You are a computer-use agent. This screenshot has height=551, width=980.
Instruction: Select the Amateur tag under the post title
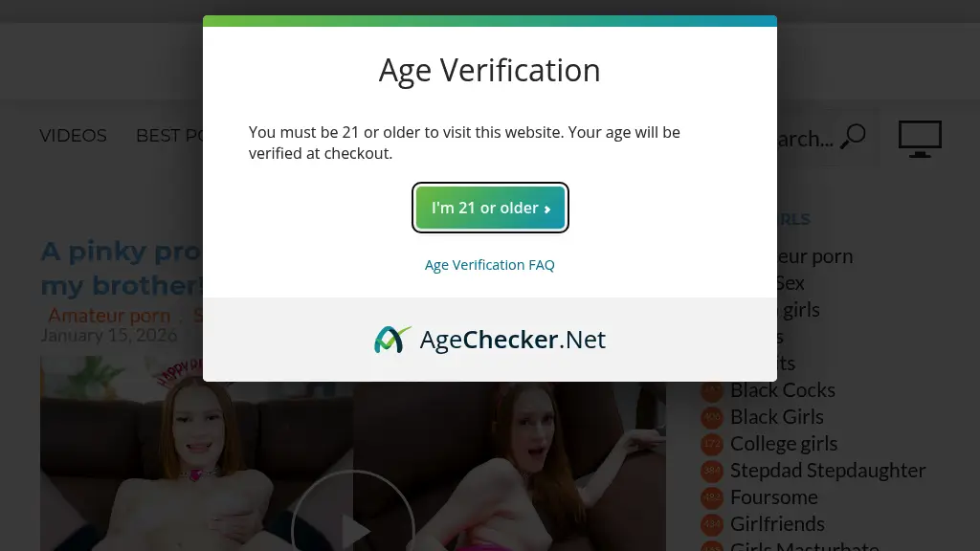109,316
